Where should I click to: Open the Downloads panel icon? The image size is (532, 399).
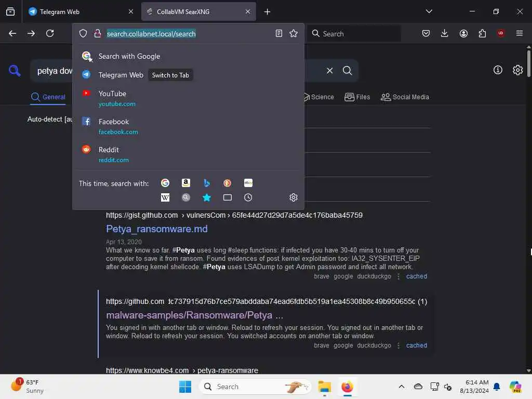445,33
